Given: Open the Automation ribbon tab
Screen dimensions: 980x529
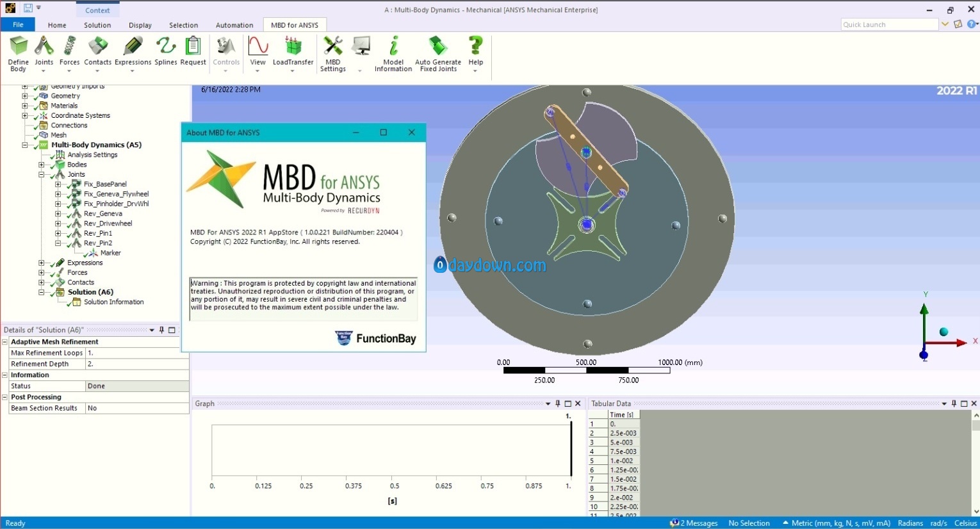Looking at the screenshot, I should [x=234, y=25].
